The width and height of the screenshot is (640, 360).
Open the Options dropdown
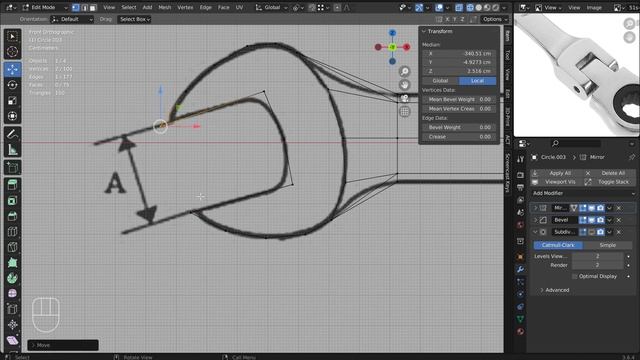495,19
